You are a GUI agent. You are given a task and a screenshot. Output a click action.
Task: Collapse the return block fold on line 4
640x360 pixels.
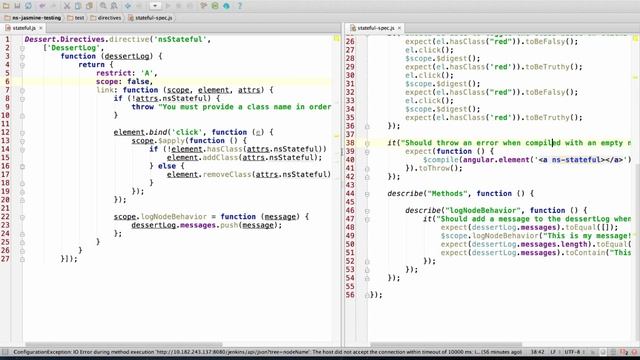22,65
